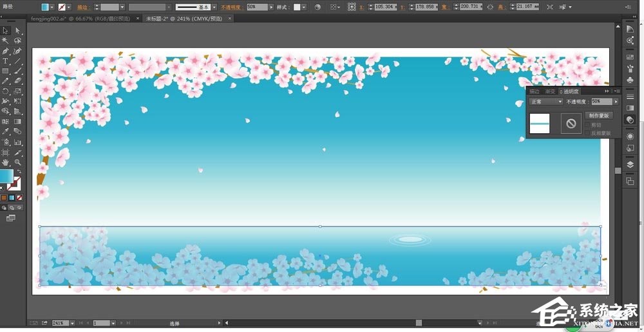
Task: Activate the Hand tool
Action: 5,163
